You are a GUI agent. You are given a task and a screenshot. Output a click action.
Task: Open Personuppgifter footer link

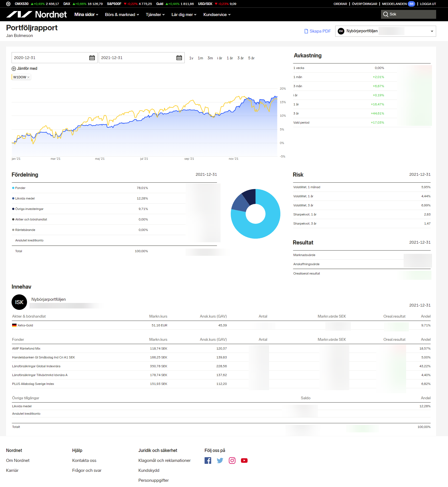pos(154,480)
